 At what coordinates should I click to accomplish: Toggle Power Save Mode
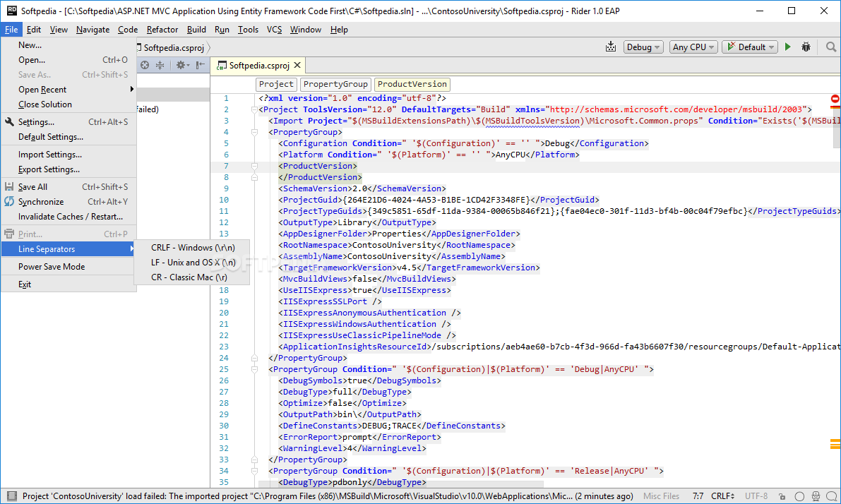tap(68, 267)
